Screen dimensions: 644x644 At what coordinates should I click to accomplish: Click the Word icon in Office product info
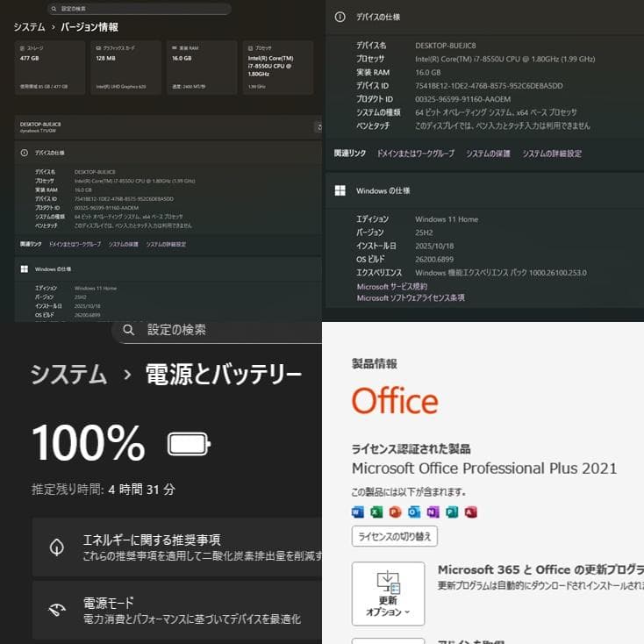(x=357, y=512)
